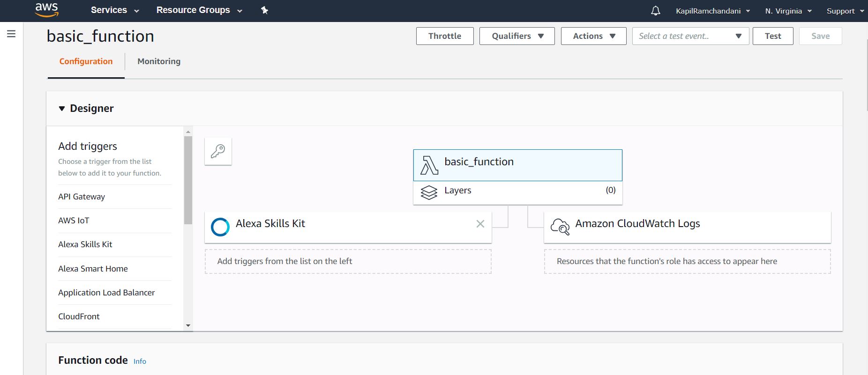
Task: Remove the Alexa Skills Kit trigger
Action: point(480,224)
